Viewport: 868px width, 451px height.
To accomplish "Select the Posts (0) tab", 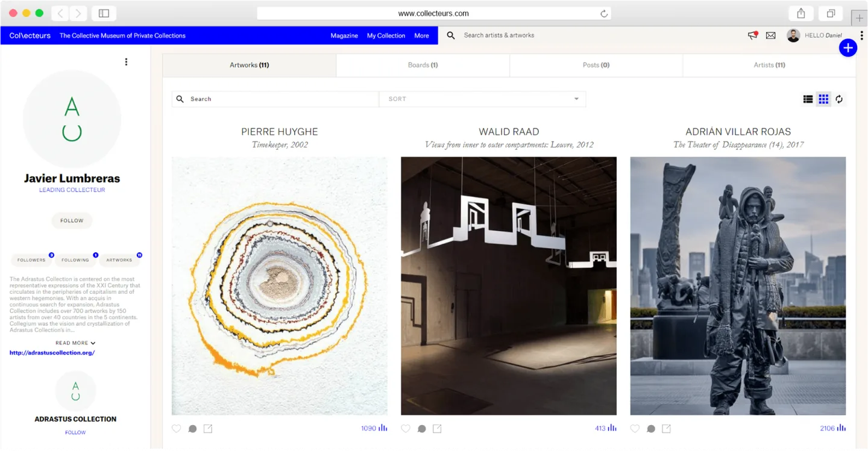I will click(596, 65).
